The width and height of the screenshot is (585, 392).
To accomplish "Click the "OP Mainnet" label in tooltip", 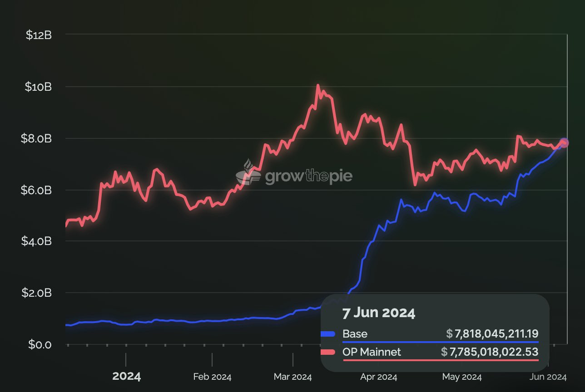I will 372,352.
